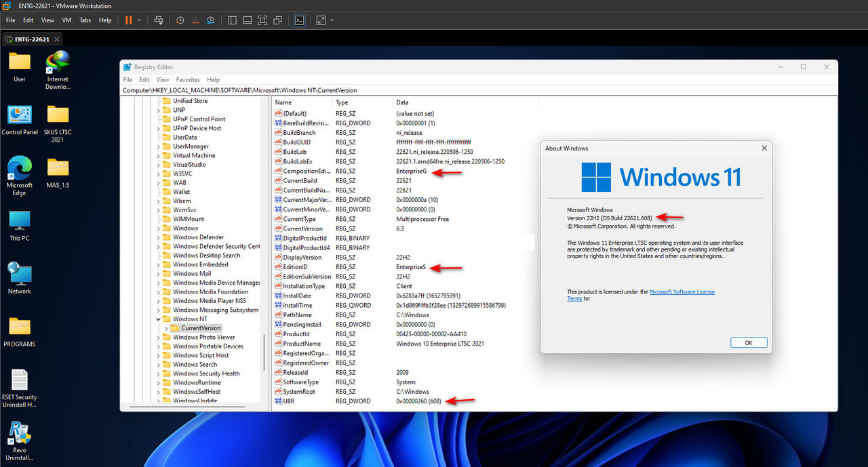Select the ESET Security Uninstall text file
The image size is (868, 467).
[x=20, y=388]
